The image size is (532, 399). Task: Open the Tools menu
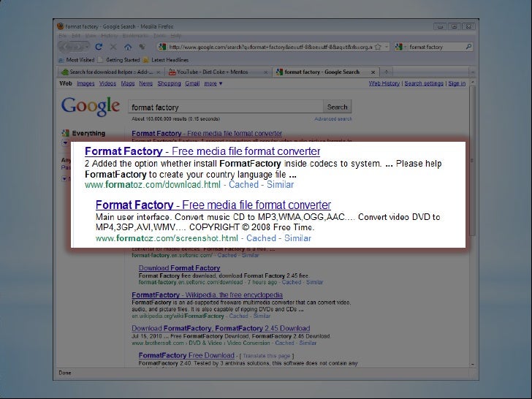159,36
